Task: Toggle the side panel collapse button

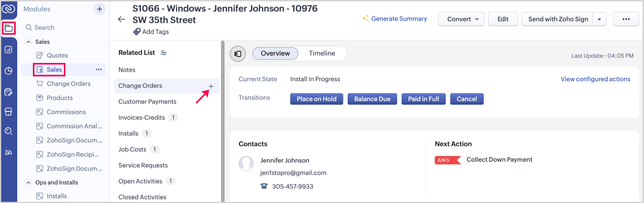Action: 238,54
